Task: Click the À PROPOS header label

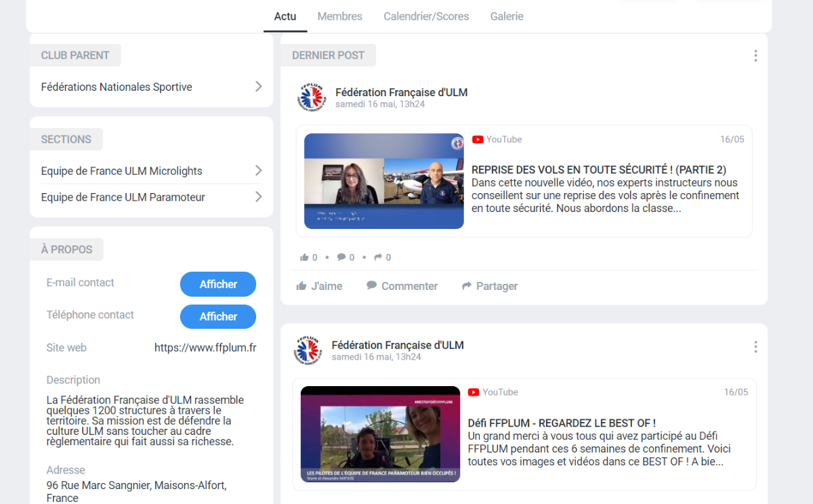Action: (66, 249)
